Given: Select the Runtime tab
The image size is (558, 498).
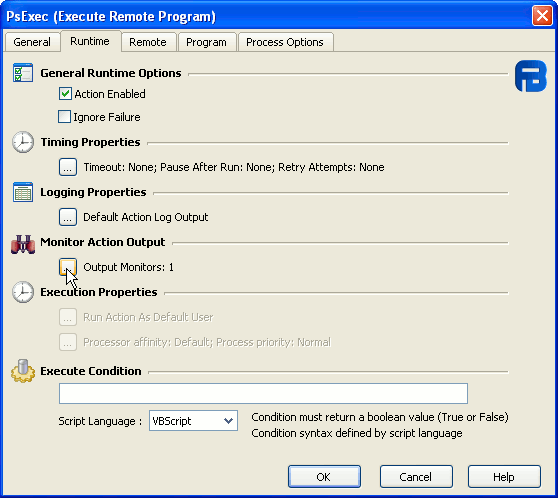Looking at the screenshot, I should [x=90, y=41].
